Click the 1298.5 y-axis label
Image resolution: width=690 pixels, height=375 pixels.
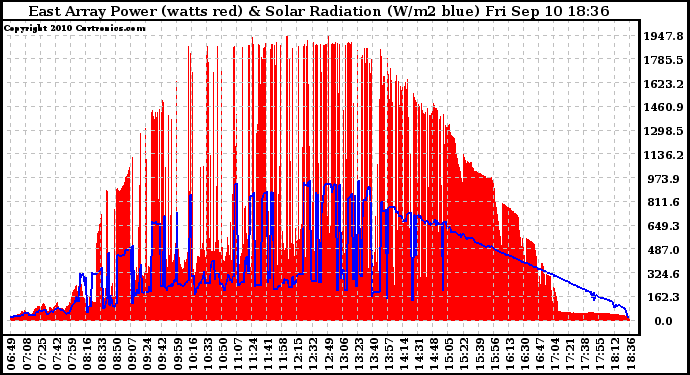664,131
